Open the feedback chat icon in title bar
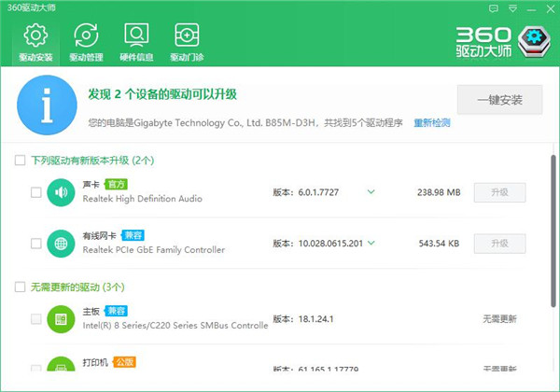Viewport: 560px width, 392px height. coord(494,8)
